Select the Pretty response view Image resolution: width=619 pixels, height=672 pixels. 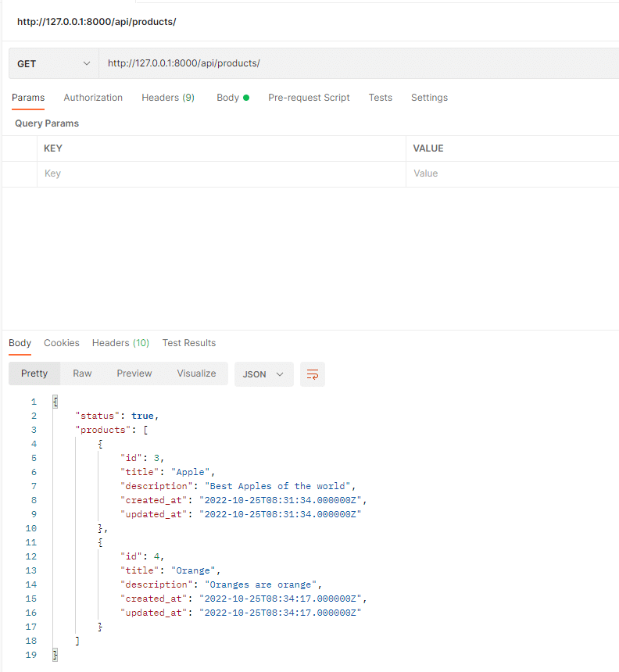pos(34,374)
